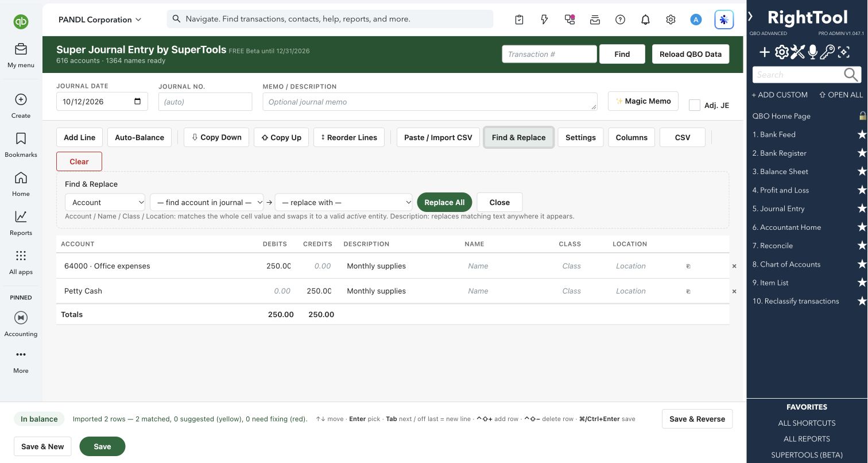
Task: Click the Auto-Balance button
Action: [x=139, y=137]
